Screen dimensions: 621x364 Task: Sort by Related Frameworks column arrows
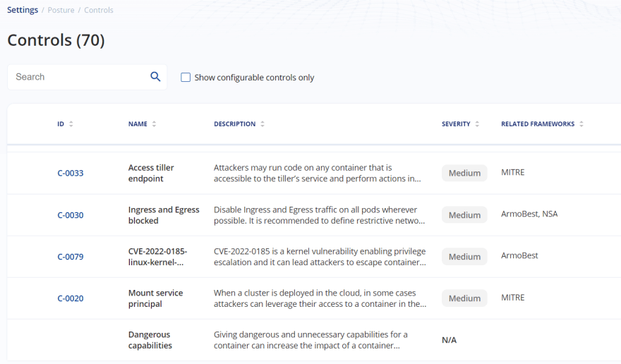(581, 124)
